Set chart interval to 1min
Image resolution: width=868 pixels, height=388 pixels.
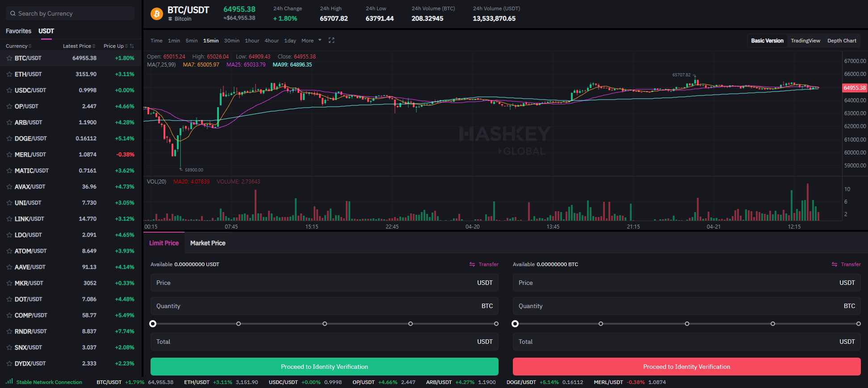(174, 41)
